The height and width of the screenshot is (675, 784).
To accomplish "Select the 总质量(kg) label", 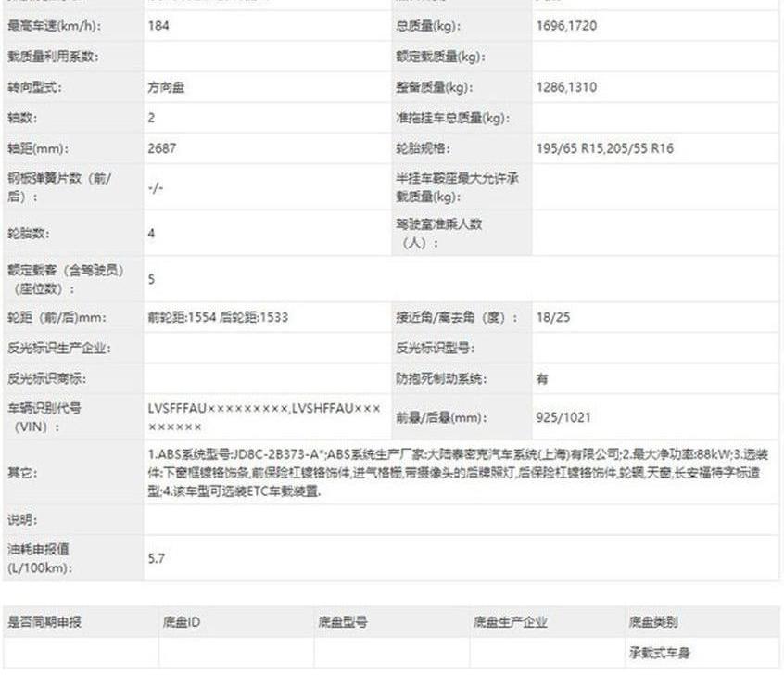I will point(428,26).
